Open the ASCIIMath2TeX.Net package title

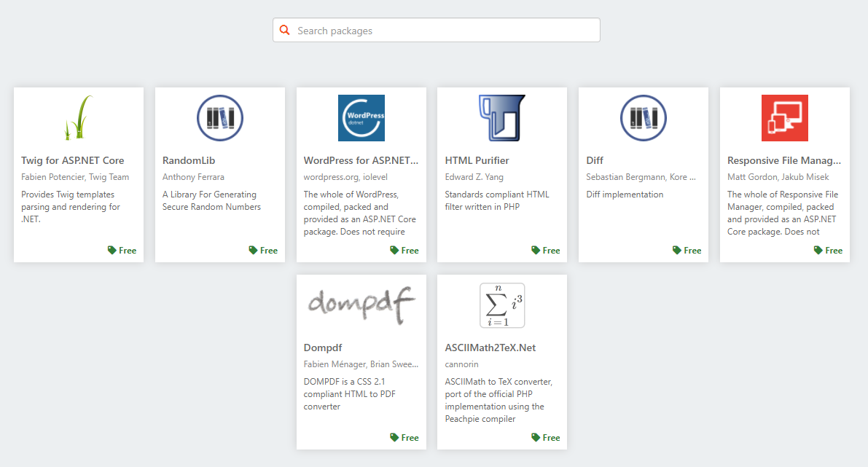[x=490, y=348]
